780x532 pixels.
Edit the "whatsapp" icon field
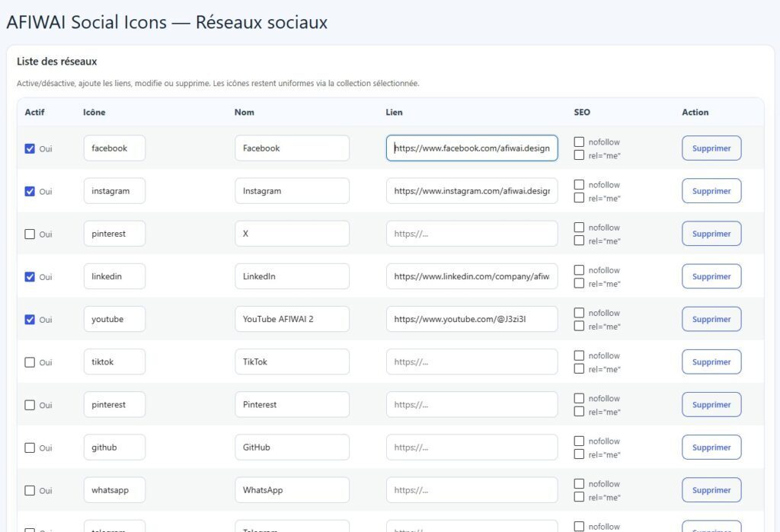(114, 490)
